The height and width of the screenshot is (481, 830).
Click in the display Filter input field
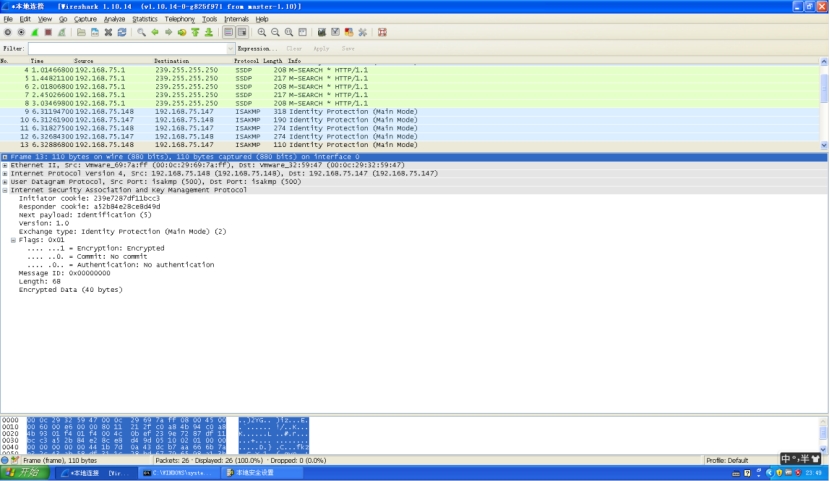click(127, 48)
